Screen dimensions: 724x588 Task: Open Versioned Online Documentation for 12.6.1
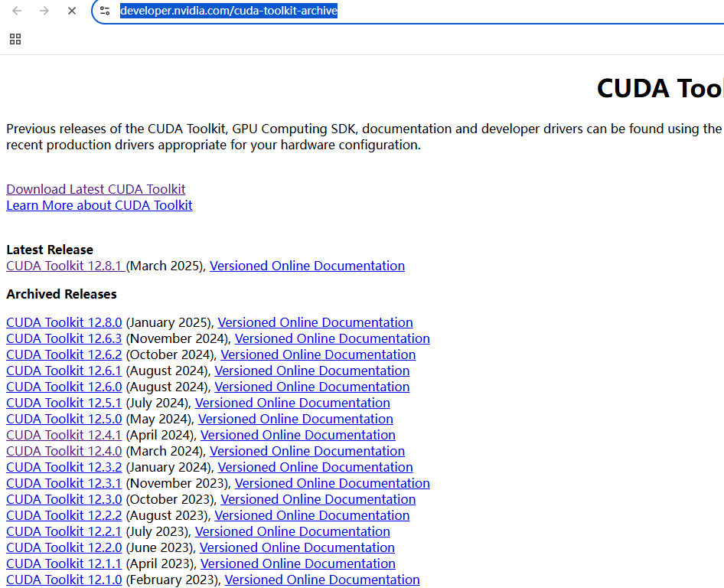pos(312,371)
